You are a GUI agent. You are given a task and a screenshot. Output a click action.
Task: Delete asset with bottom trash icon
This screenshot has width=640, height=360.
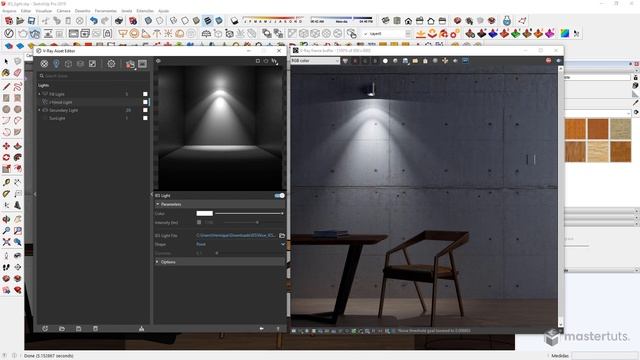pos(96,329)
